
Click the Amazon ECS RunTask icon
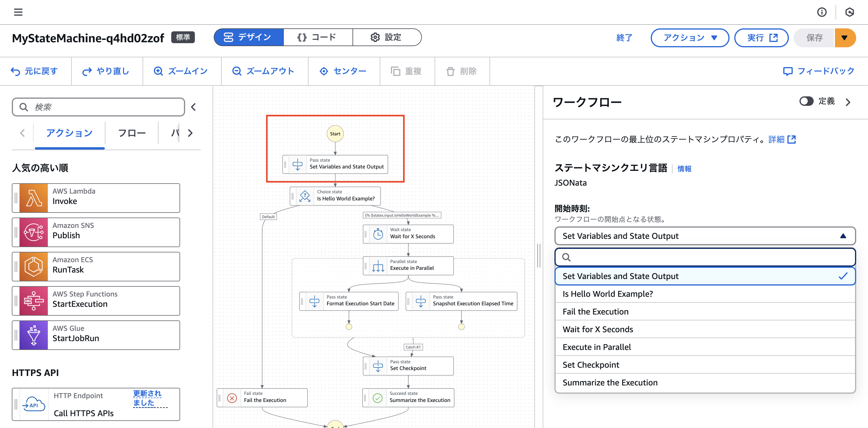(x=33, y=266)
